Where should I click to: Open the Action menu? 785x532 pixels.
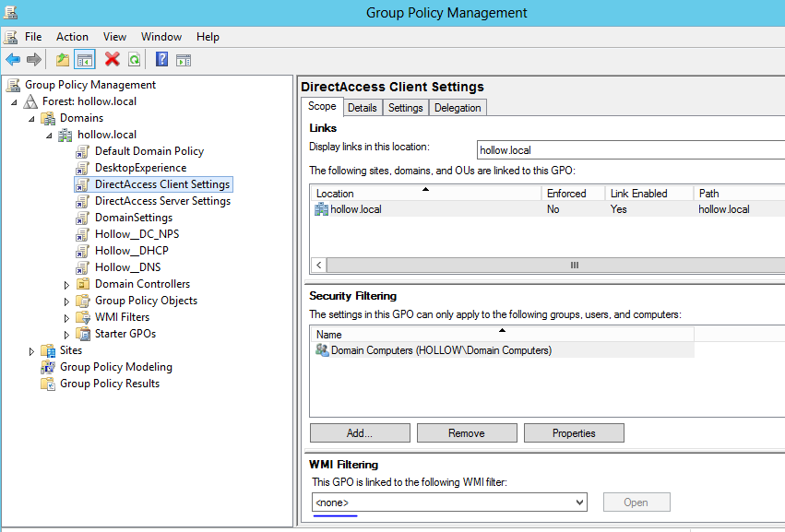(x=72, y=37)
